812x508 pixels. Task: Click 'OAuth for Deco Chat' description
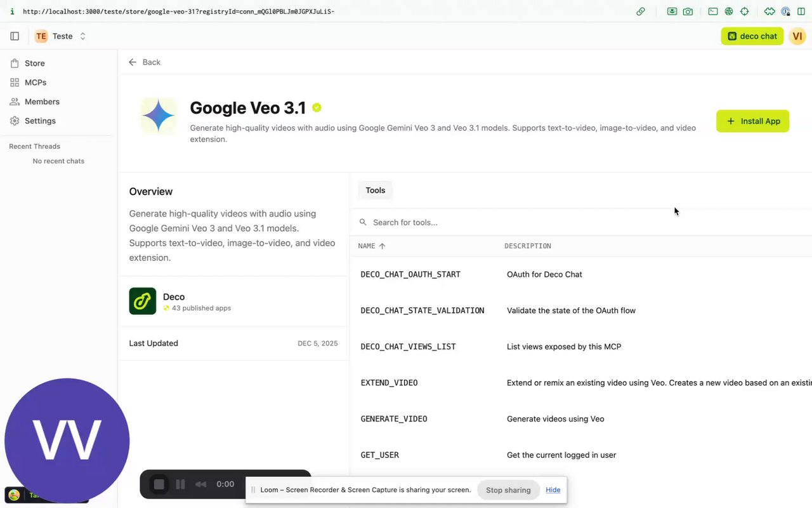[544, 274]
